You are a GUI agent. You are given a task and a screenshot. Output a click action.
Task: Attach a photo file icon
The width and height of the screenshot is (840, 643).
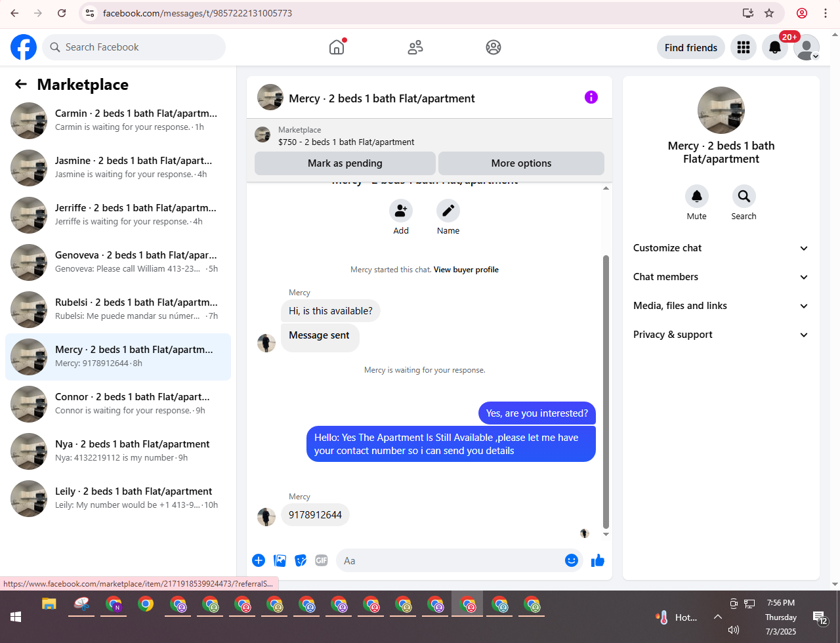pyautogui.click(x=280, y=560)
